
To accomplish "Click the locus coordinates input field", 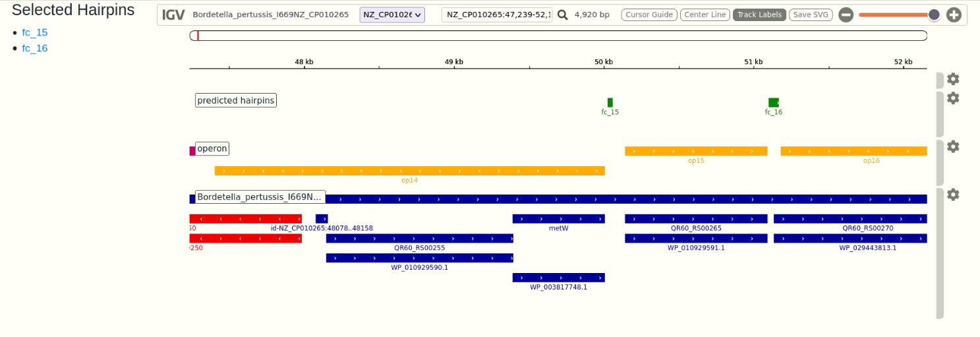I will (497, 15).
